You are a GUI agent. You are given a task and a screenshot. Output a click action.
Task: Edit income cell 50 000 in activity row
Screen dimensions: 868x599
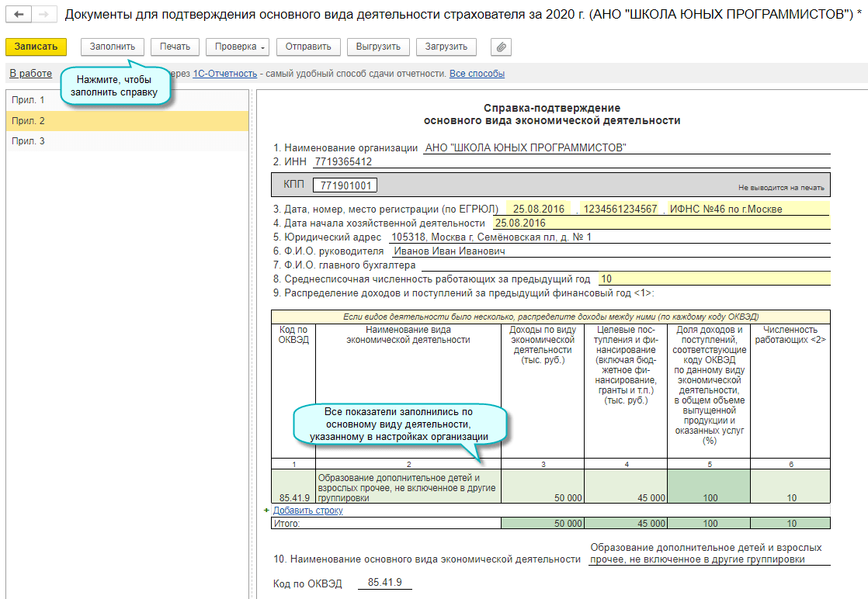coord(543,486)
